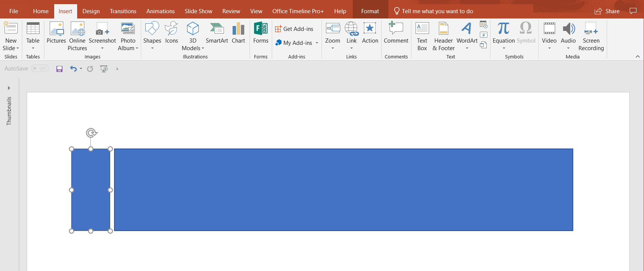Expand the Thumbnails pane
The height and width of the screenshot is (271, 644).
(x=9, y=88)
